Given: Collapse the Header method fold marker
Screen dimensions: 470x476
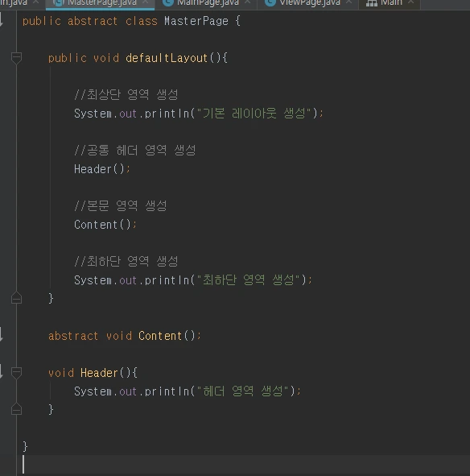Looking at the screenshot, I should click(16, 373).
